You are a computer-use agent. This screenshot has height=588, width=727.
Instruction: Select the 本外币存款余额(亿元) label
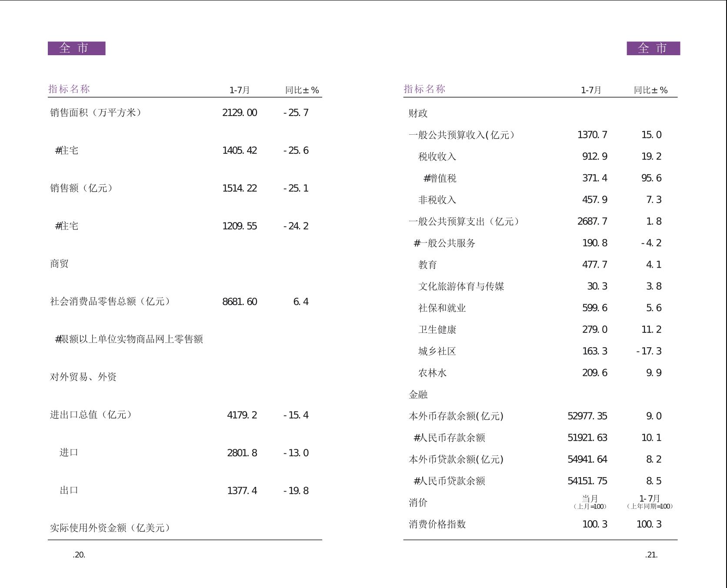click(456, 416)
